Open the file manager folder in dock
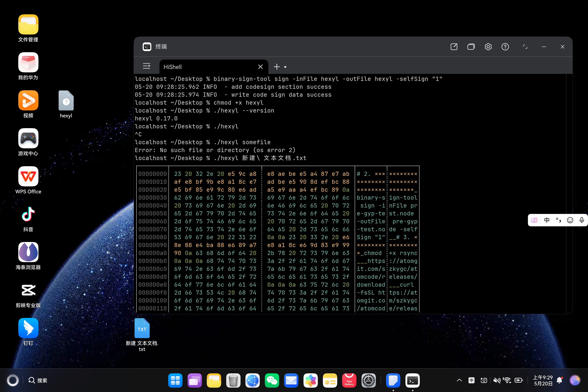Viewport: 588px width, 392px height. pyautogui.click(x=214, y=381)
